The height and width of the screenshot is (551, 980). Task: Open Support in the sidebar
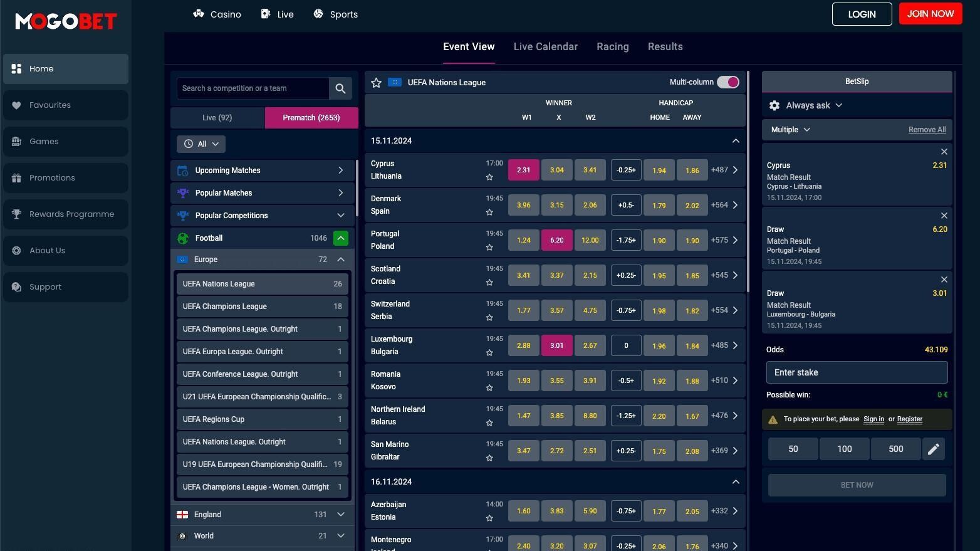[x=66, y=287]
